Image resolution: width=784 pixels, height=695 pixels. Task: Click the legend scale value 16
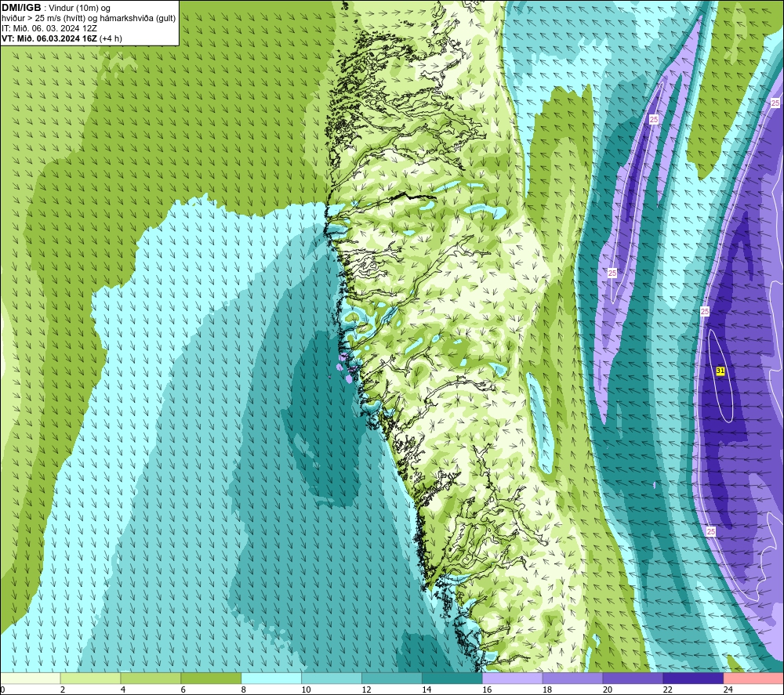pos(487,690)
